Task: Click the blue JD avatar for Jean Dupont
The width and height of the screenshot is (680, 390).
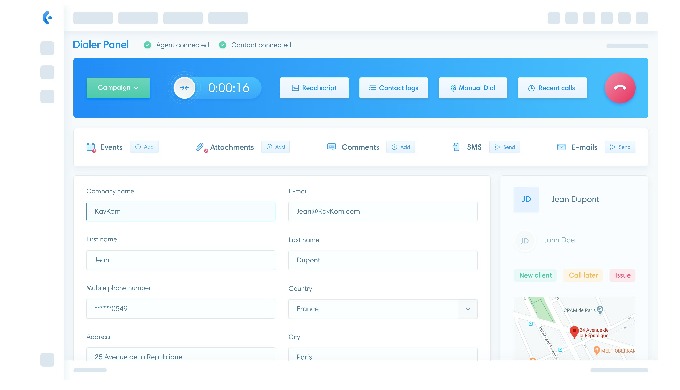Action: click(x=526, y=199)
